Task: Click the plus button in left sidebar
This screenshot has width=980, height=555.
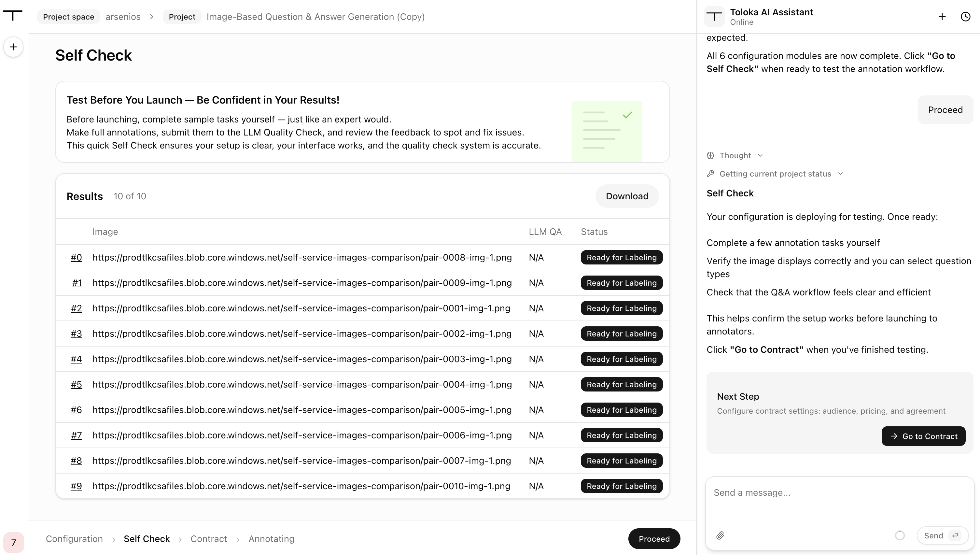Action: tap(13, 47)
